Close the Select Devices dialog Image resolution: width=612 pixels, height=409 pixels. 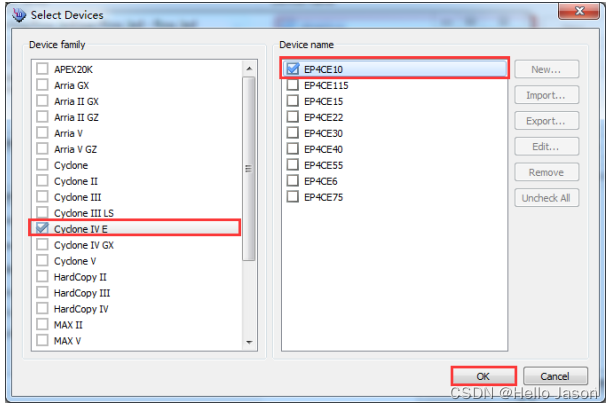[x=579, y=11]
